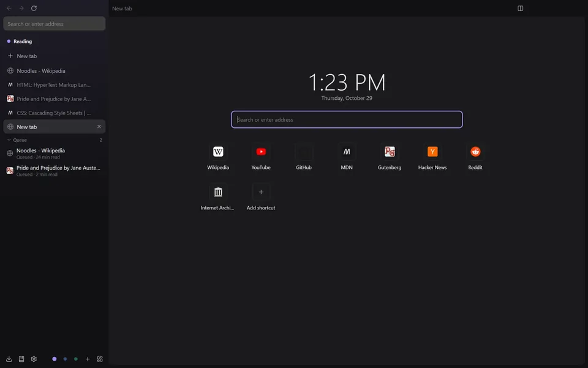Select the active New tab in the sidebar

[x=55, y=127]
